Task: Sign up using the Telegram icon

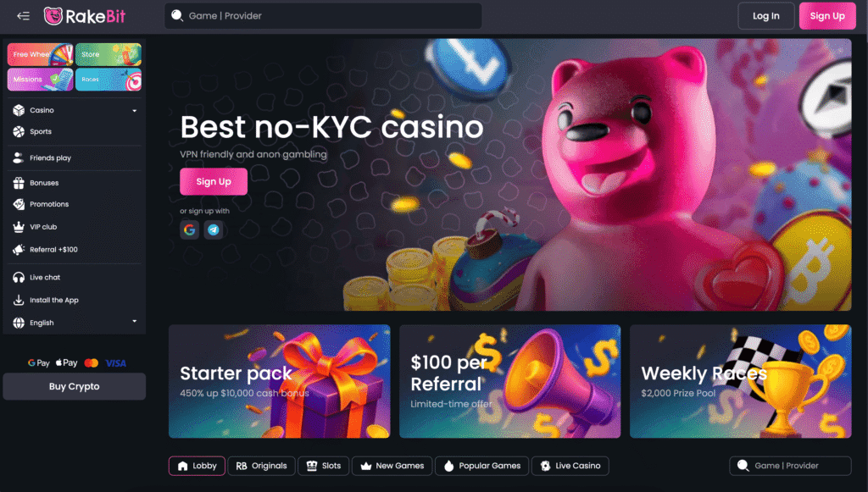Action: (x=214, y=229)
